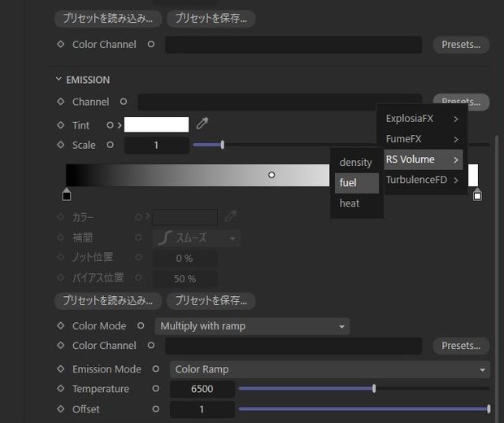Click keyframe diamond beside Temperature

(x=60, y=389)
